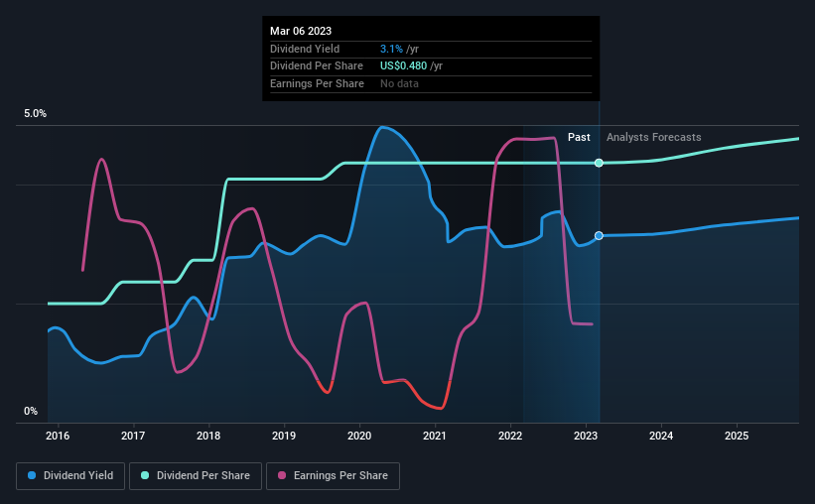Click the 2020 x-axis label
Screen dimensions: 815x504
click(x=359, y=436)
